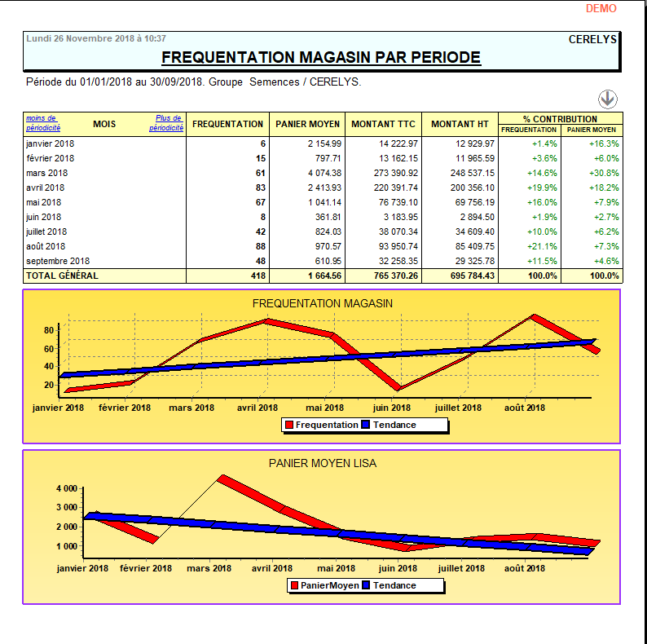Click the 'FREQUENTATION MAGASIN' chart title
The image size is (647, 644).
click(x=322, y=303)
